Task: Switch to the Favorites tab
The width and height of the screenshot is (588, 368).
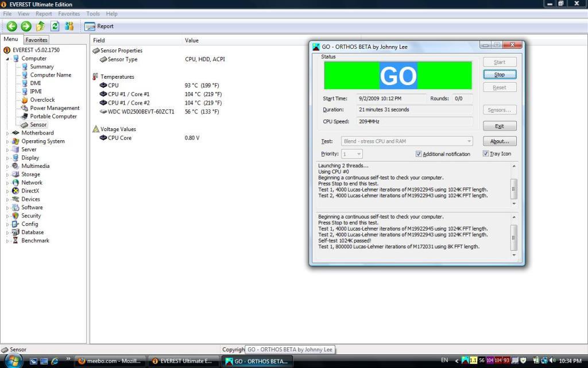Action: [36, 40]
